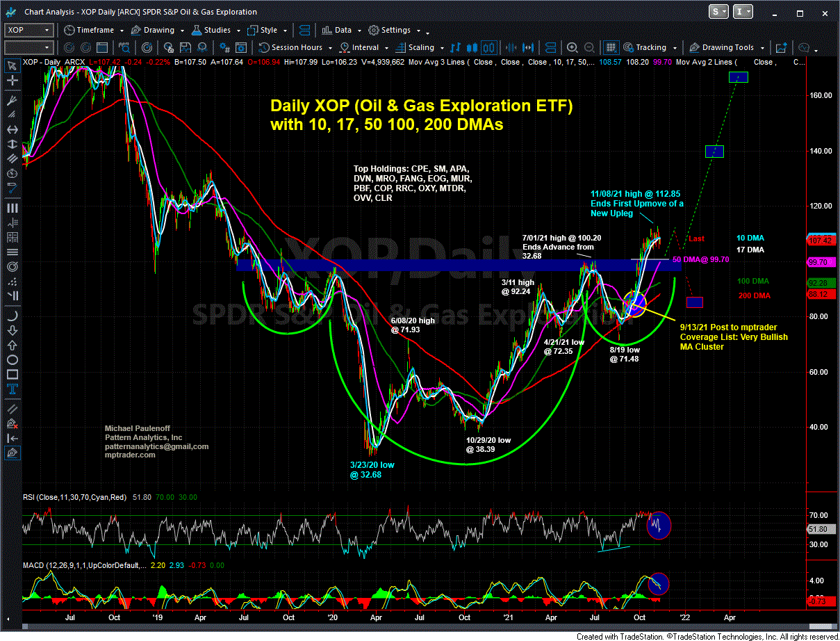Click the chat bubble chart icon
This screenshot has width=840, height=641.
click(804, 47)
